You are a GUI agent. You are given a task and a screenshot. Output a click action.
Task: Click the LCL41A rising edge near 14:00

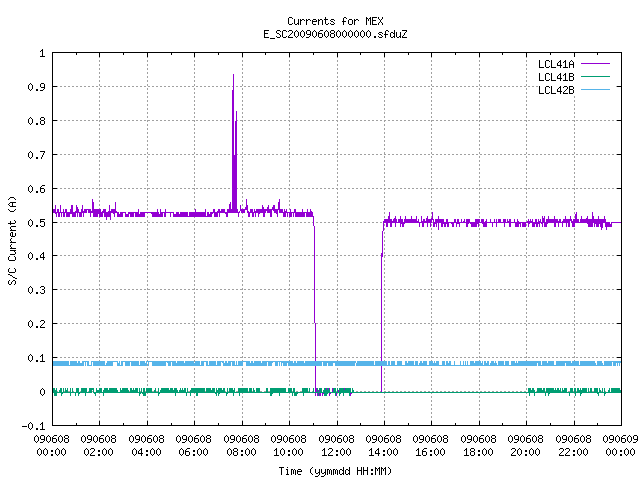click(x=382, y=306)
